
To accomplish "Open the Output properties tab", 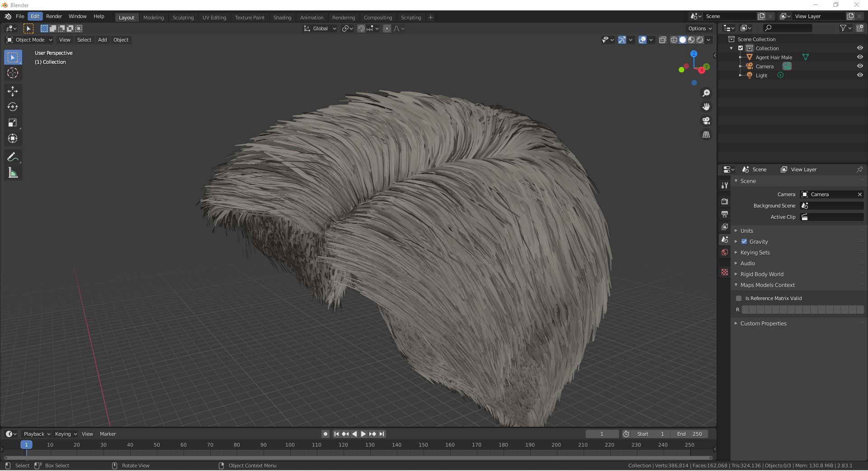I will pyautogui.click(x=725, y=214).
